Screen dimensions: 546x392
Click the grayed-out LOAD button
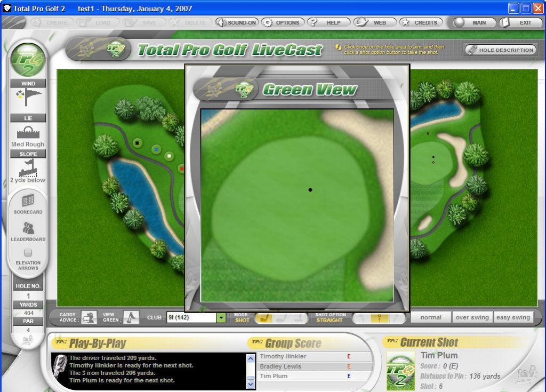pos(98,22)
